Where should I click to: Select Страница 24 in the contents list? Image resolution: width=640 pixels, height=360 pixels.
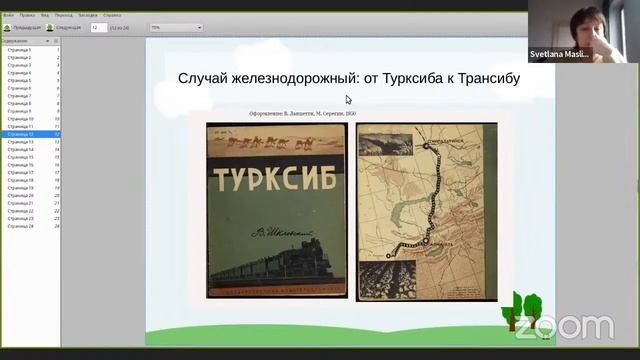[31, 226]
